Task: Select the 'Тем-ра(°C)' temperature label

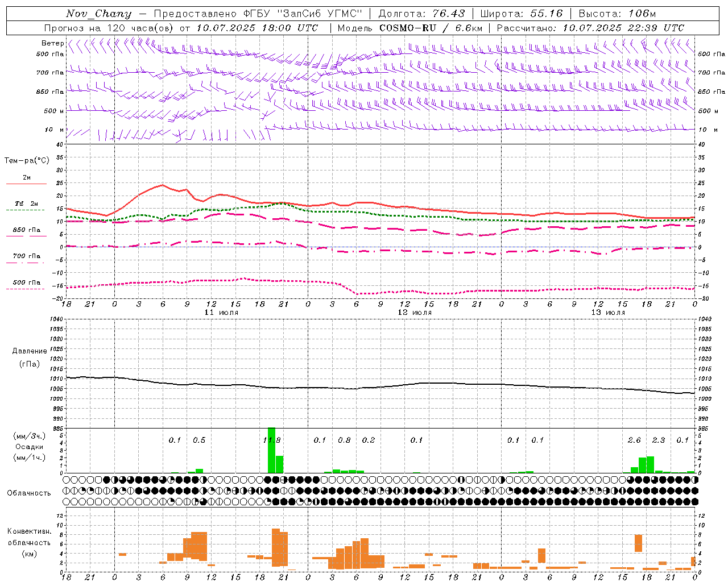Action: tap(27, 160)
